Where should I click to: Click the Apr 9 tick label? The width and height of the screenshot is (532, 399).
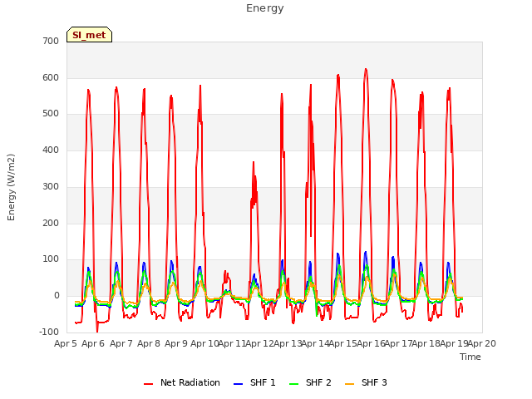tap(176, 343)
